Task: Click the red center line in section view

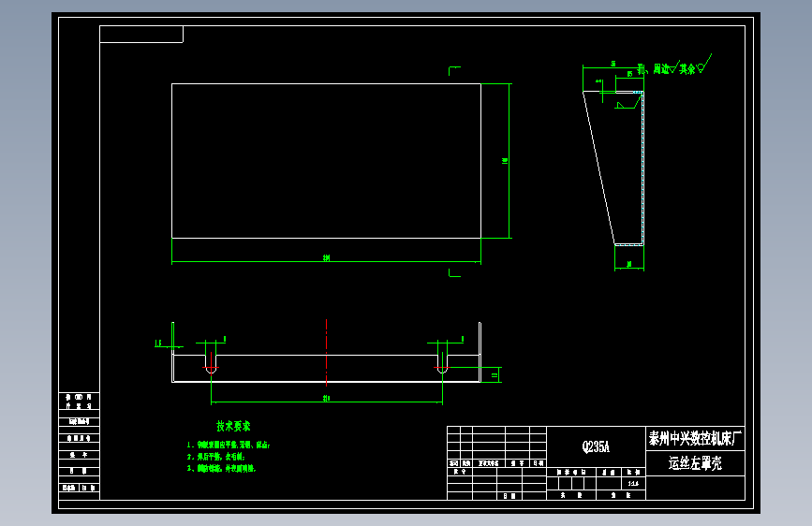Action: tap(326, 353)
